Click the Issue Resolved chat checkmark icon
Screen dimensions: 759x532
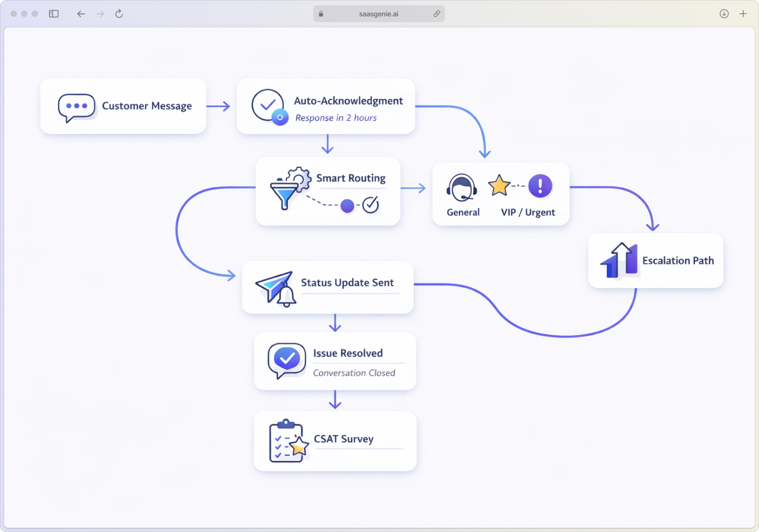tap(286, 361)
